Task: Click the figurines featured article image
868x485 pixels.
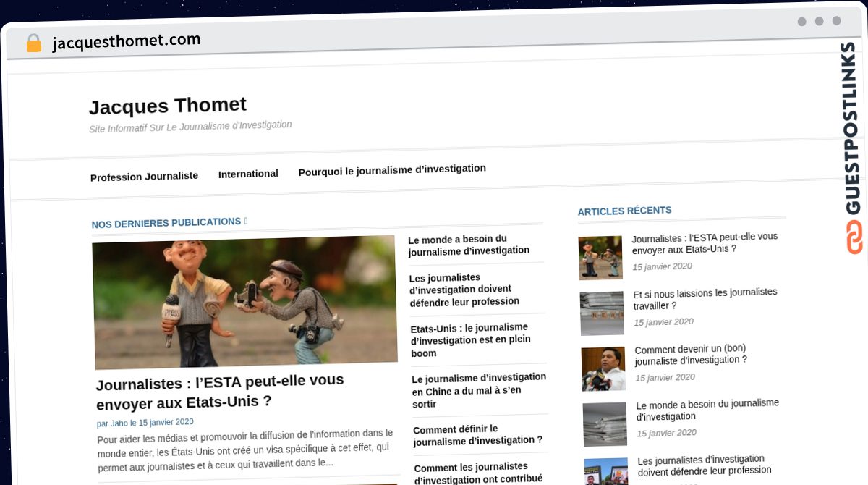Action: pos(244,303)
